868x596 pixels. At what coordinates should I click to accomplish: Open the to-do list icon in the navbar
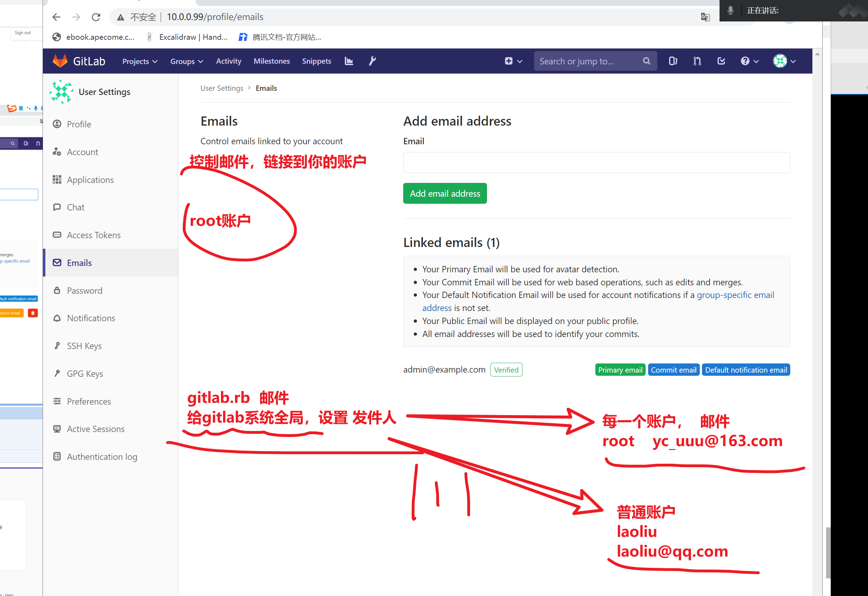pos(721,61)
